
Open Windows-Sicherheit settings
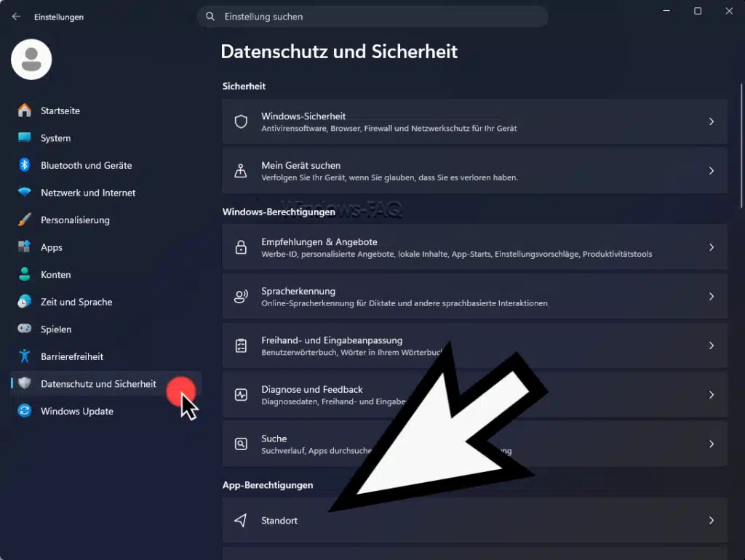point(474,121)
